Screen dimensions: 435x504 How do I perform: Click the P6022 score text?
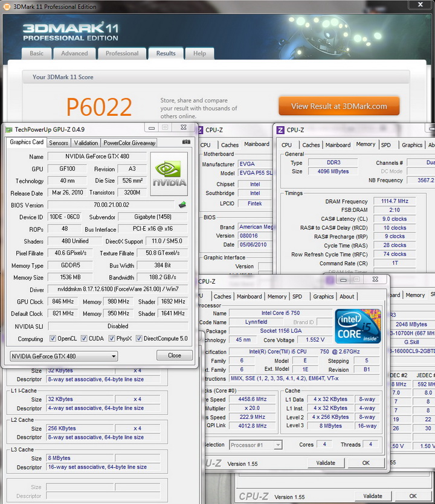tap(99, 107)
